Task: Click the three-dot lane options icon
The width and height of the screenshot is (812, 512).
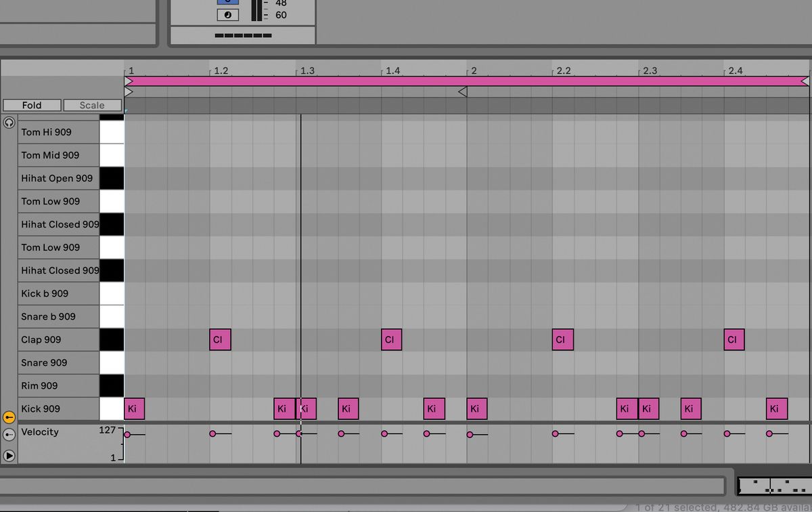Action: 9,434
